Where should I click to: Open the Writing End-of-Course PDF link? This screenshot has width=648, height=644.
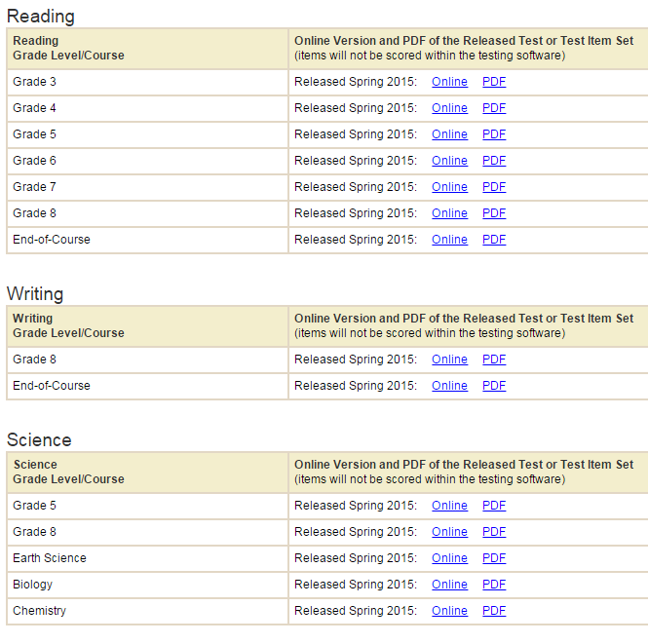click(494, 386)
